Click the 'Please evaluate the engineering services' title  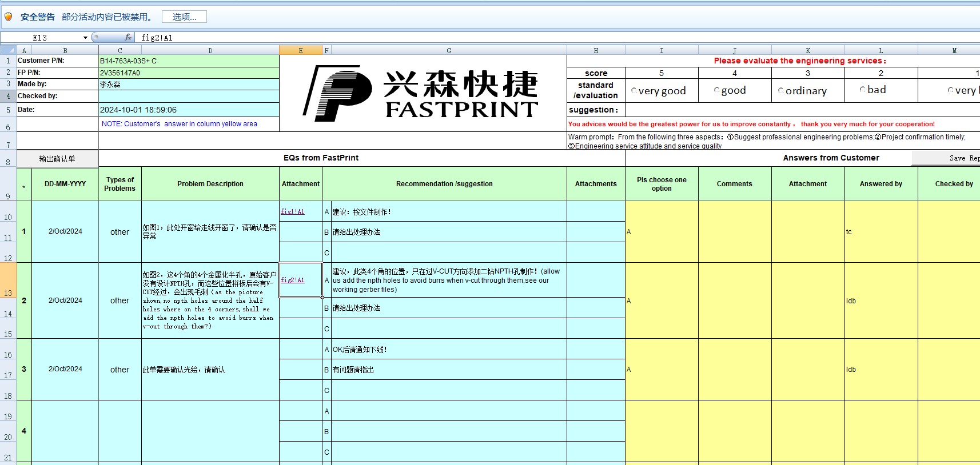[800, 61]
